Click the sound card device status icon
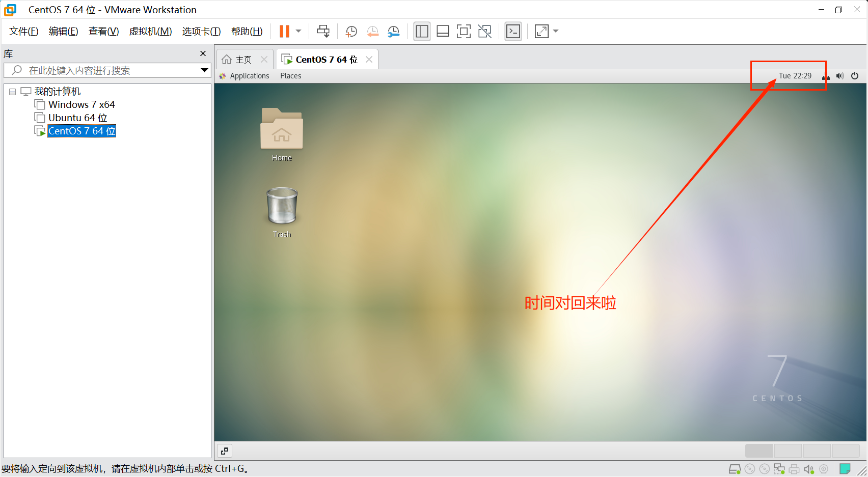The image size is (868, 477). click(809, 469)
